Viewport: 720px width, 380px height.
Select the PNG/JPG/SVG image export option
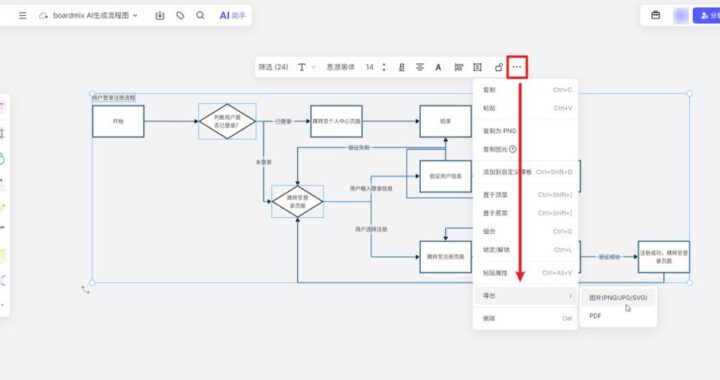(x=618, y=298)
